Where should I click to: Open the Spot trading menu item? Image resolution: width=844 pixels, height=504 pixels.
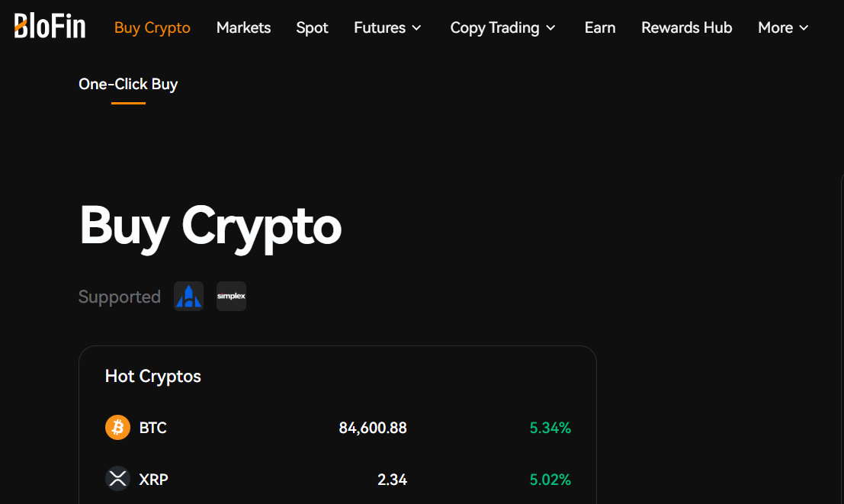click(x=312, y=27)
